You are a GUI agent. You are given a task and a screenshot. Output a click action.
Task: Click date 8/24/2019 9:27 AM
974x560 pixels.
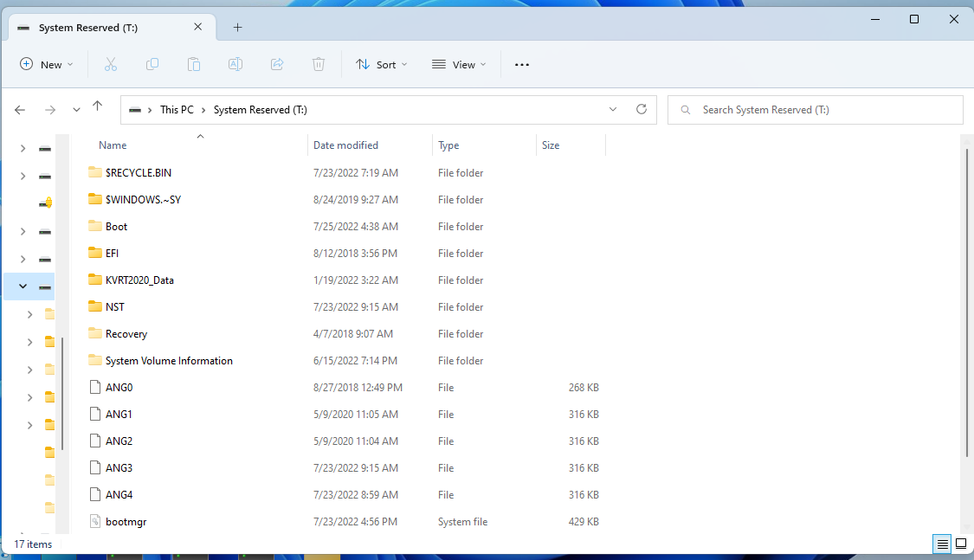[x=355, y=199]
